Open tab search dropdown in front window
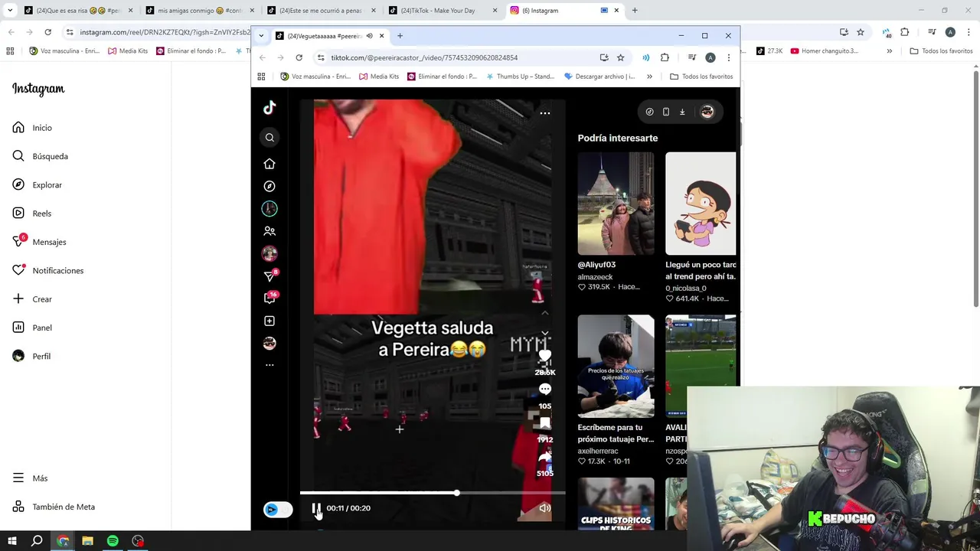980x551 pixels. tap(261, 36)
